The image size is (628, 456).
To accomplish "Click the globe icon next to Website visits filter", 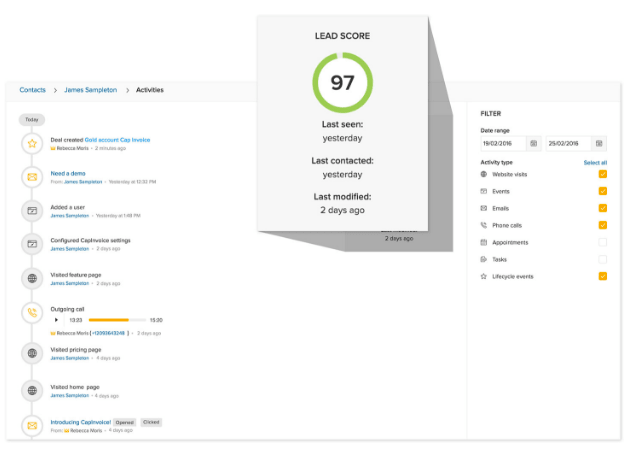I will [484, 174].
